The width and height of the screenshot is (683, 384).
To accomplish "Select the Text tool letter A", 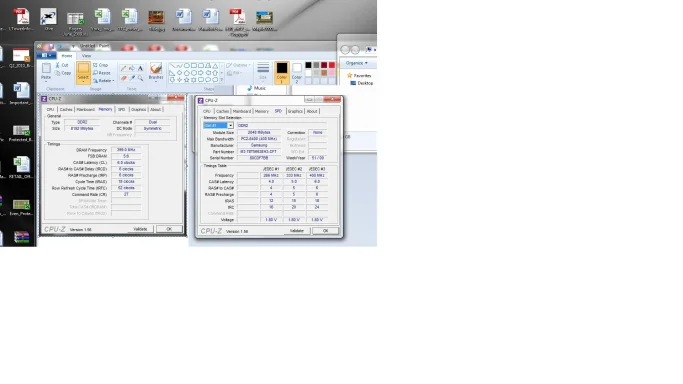I will [140, 68].
